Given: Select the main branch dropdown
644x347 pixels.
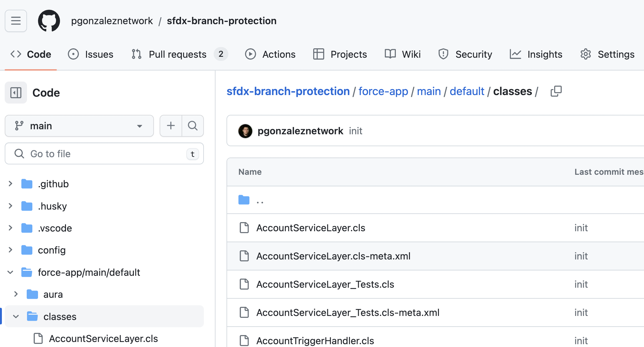Looking at the screenshot, I should click(x=79, y=125).
